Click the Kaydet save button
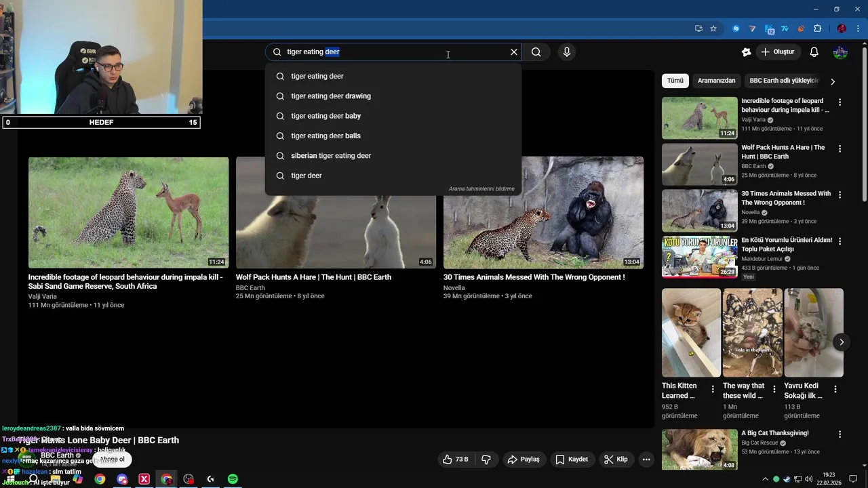The image size is (868, 488). [572, 460]
